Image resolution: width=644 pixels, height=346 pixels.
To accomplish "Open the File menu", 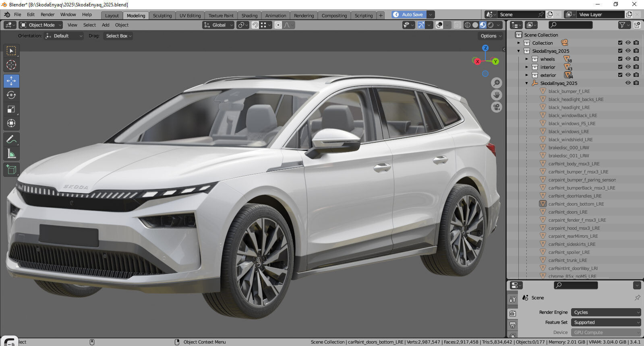I will pos(18,14).
